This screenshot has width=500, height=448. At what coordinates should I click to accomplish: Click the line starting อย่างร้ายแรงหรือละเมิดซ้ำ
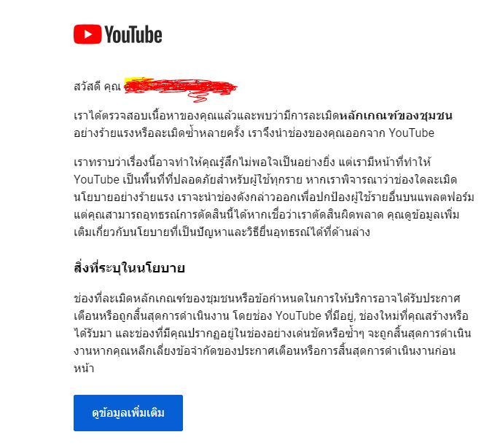[x=254, y=133]
